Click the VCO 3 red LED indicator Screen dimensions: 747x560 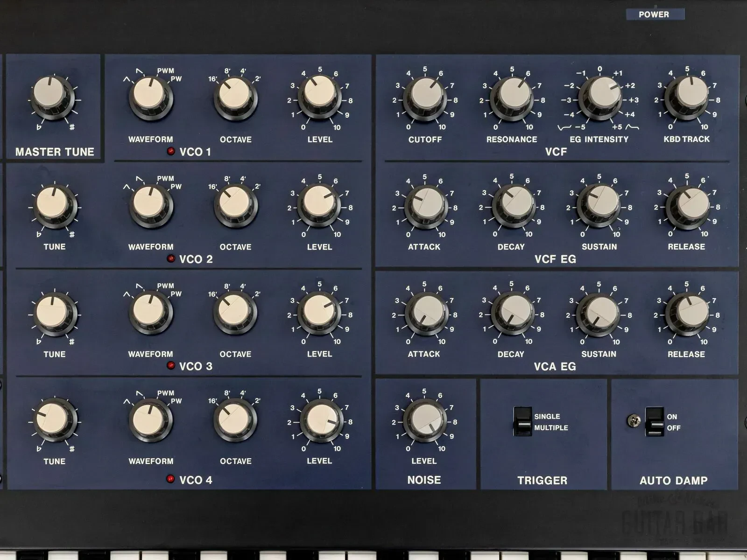tap(171, 365)
